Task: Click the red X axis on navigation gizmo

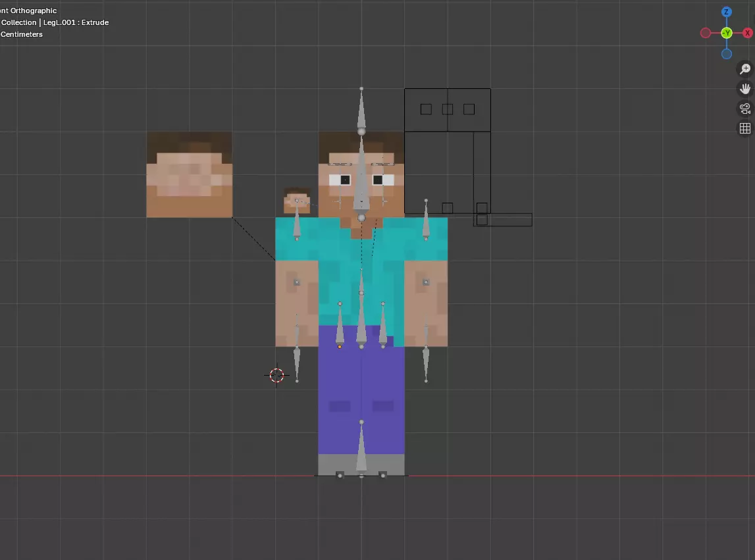Action: click(747, 33)
